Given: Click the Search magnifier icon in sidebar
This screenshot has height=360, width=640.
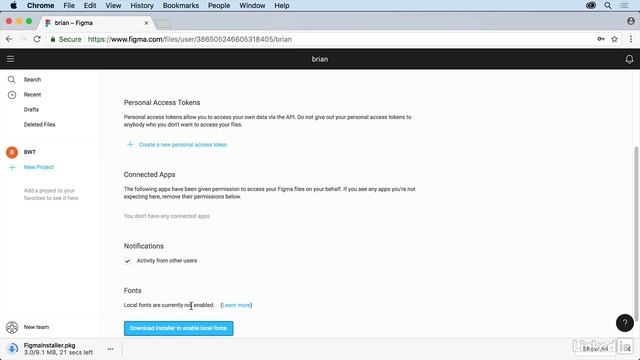Looking at the screenshot, I should point(11,80).
